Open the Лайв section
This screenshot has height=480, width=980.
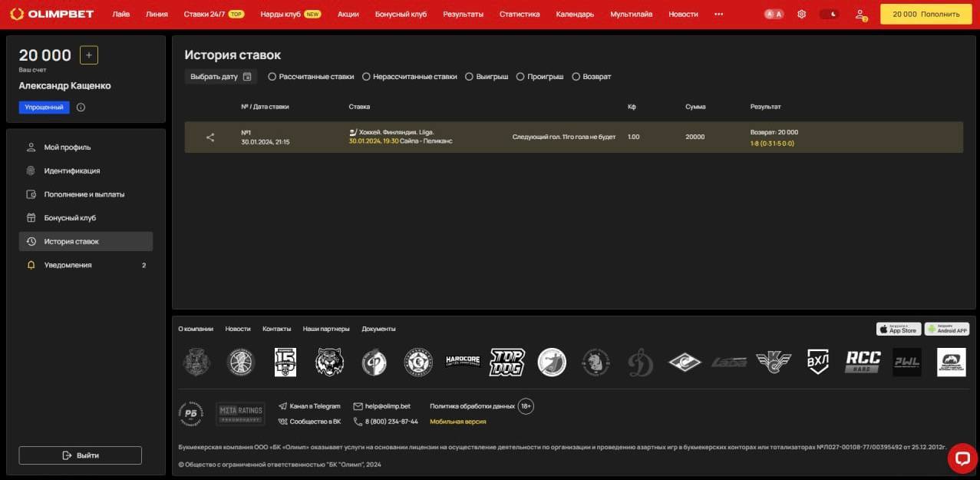pos(121,14)
